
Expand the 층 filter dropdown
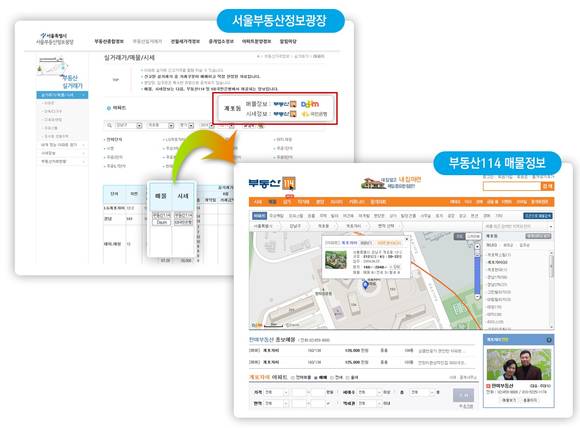(x=421, y=392)
